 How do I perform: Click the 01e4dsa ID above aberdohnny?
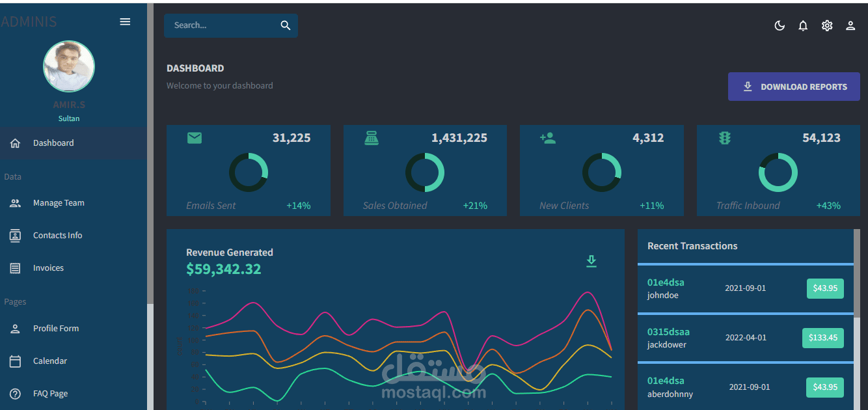click(666, 381)
